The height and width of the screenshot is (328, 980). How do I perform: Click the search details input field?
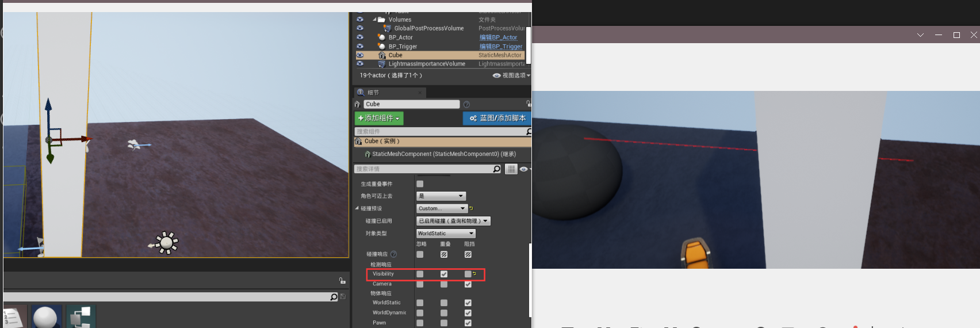[x=423, y=169]
